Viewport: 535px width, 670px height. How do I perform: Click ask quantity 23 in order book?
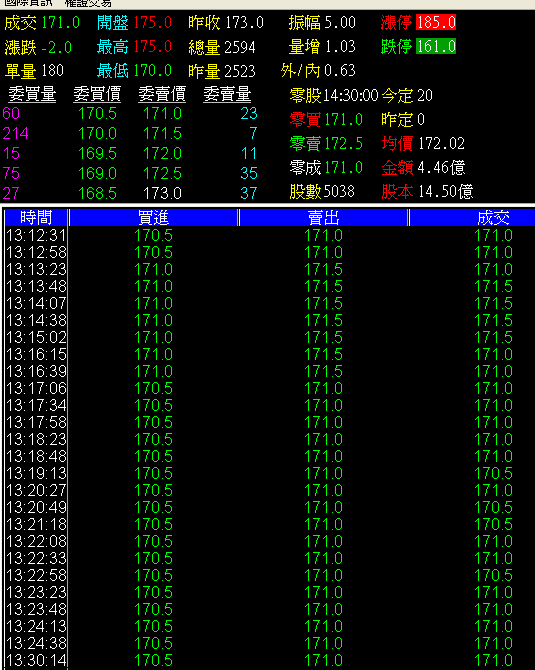tap(249, 113)
